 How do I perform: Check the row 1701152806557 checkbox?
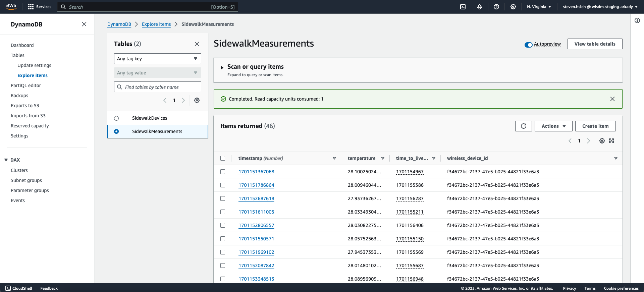[x=223, y=225]
